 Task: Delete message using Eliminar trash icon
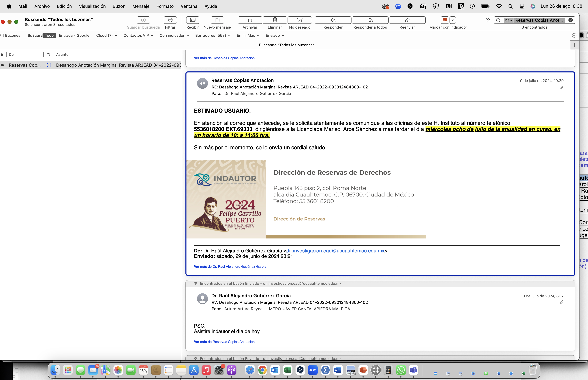pyautogui.click(x=275, y=20)
